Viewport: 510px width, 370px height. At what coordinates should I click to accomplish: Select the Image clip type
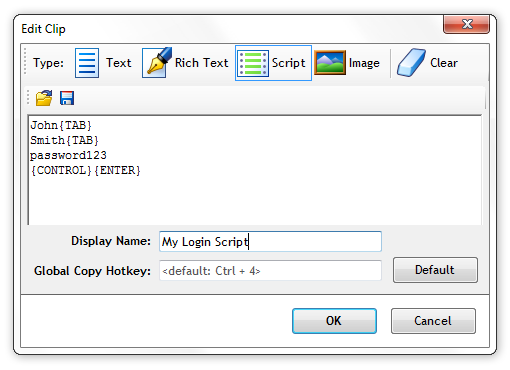pyautogui.click(x=347, y=63)
